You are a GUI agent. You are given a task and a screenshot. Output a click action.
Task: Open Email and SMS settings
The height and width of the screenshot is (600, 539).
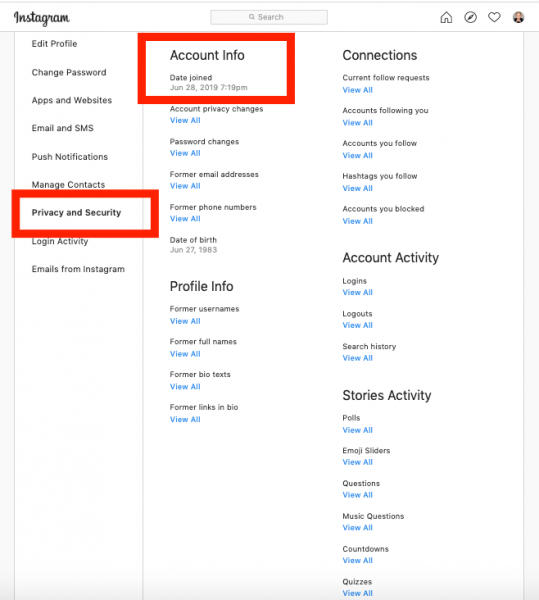pyautogui.click(x=62, y=128)
